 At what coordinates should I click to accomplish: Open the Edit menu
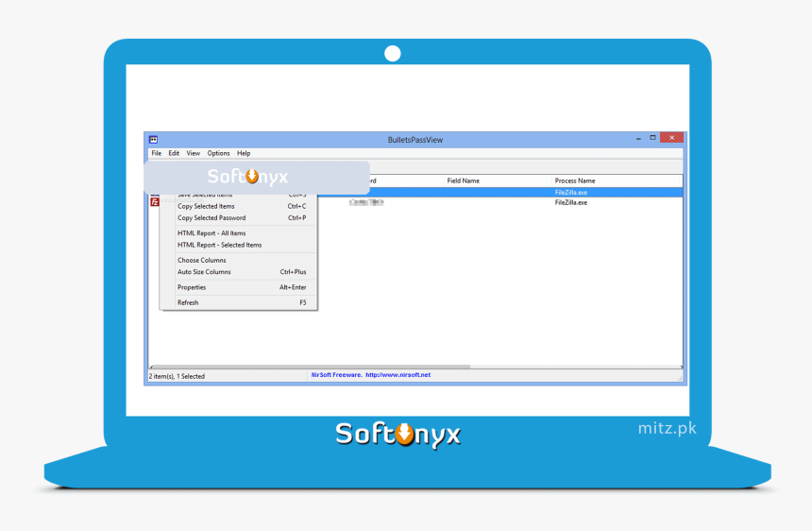[x=174, y=153]
